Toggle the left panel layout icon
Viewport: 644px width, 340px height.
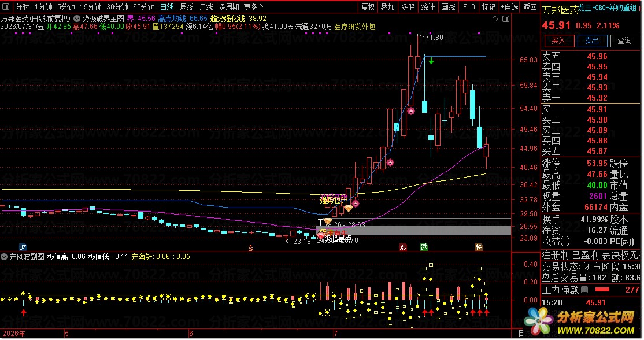pos(6,7)
